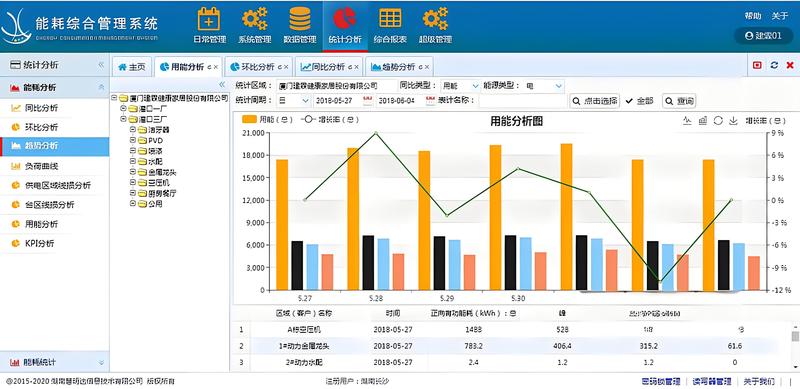Open the 日常管理 calendar icon

[209, 19]
